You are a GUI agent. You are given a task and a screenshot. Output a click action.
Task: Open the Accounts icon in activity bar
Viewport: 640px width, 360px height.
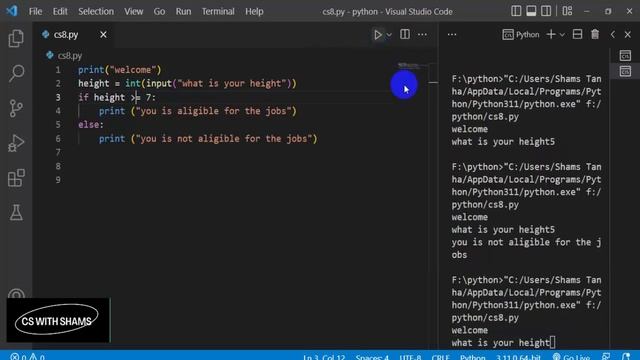[x=16, y=294]
